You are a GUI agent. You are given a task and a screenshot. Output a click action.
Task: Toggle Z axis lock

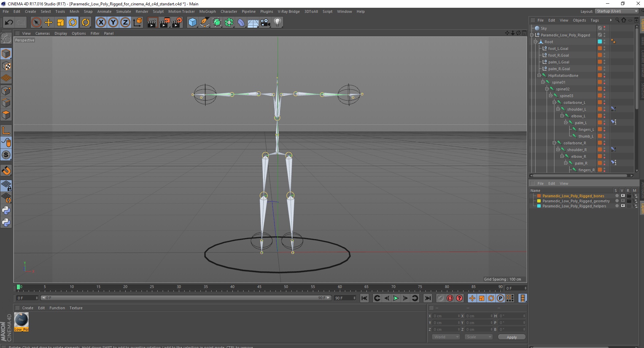[125, 23]
